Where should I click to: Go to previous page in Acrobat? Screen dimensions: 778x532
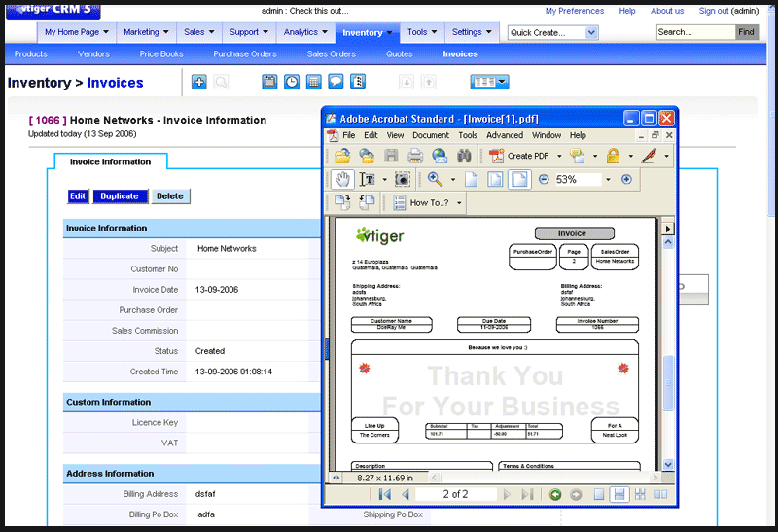[x=406, y=494]
